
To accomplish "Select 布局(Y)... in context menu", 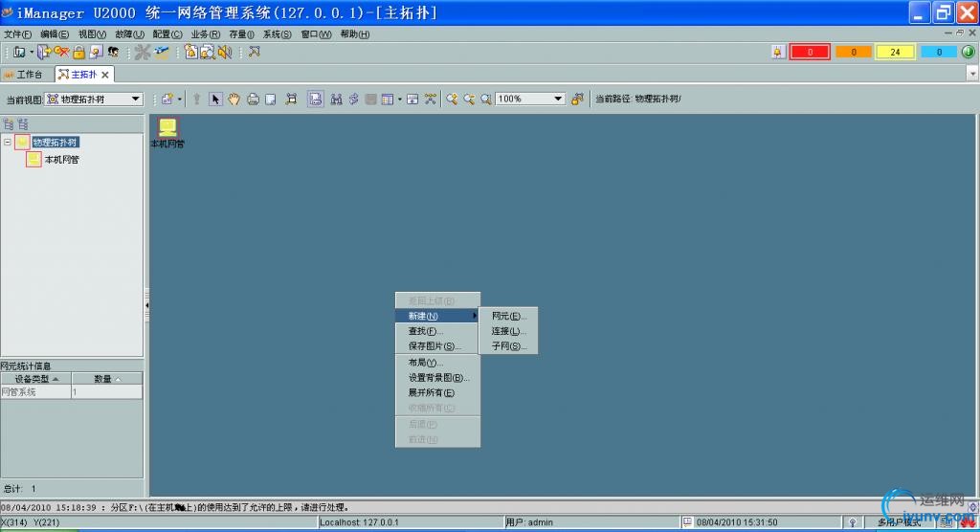I will point(437,363).
